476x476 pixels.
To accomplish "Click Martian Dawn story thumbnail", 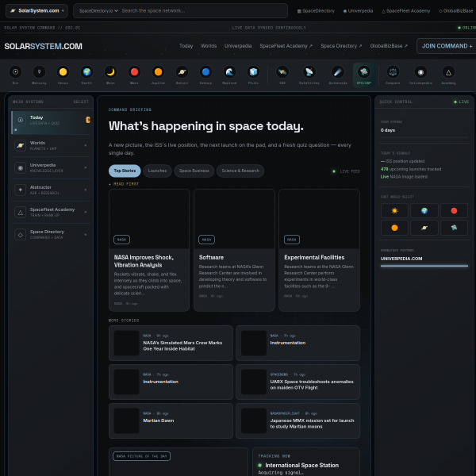I will click(x=126, y=420).
